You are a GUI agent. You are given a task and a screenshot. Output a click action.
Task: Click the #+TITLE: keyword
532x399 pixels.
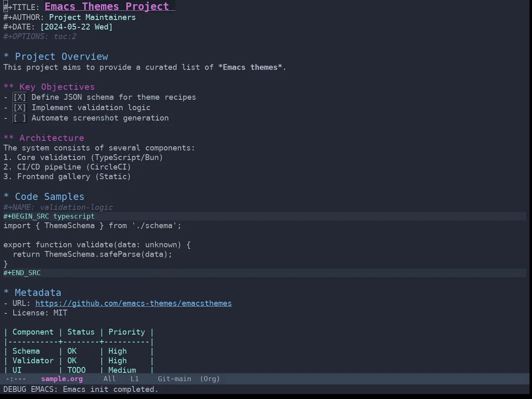tap(22, 8)
